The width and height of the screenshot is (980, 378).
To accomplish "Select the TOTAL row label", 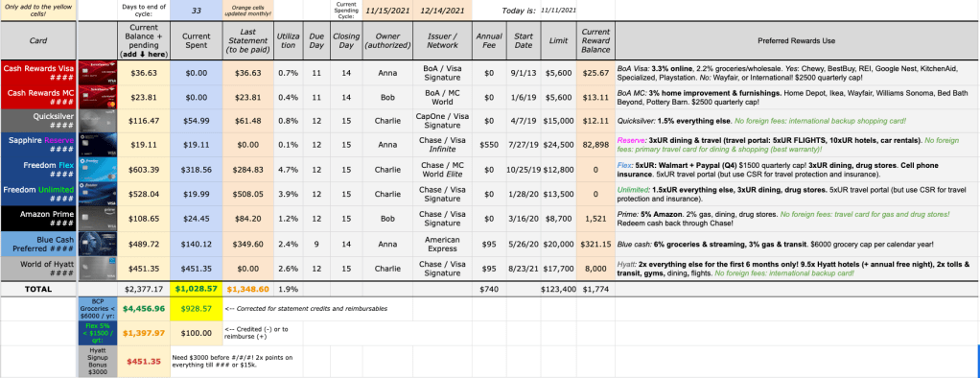I will pos(37,289).
